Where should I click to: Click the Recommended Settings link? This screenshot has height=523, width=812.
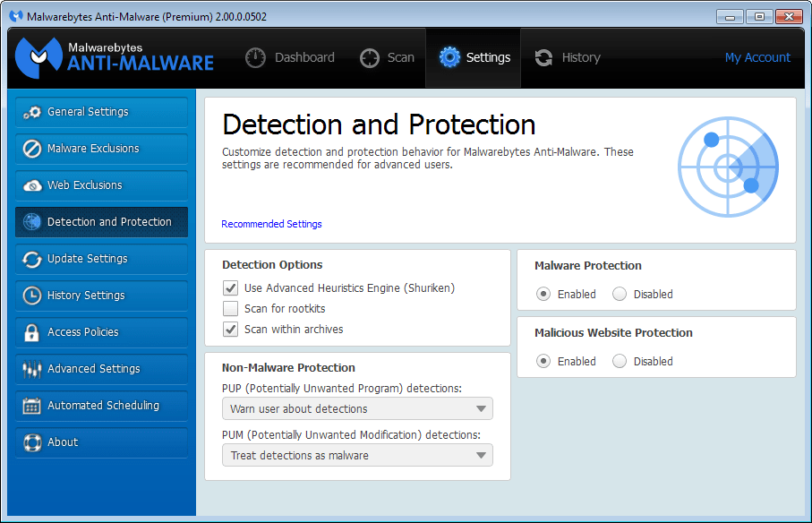[271, 224]
